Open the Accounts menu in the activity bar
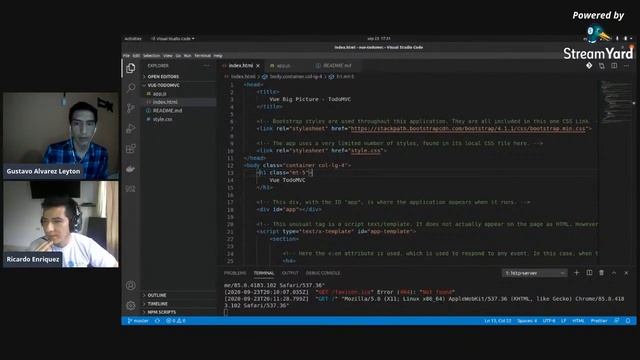 pyautogui.click(x=131, y=285)
